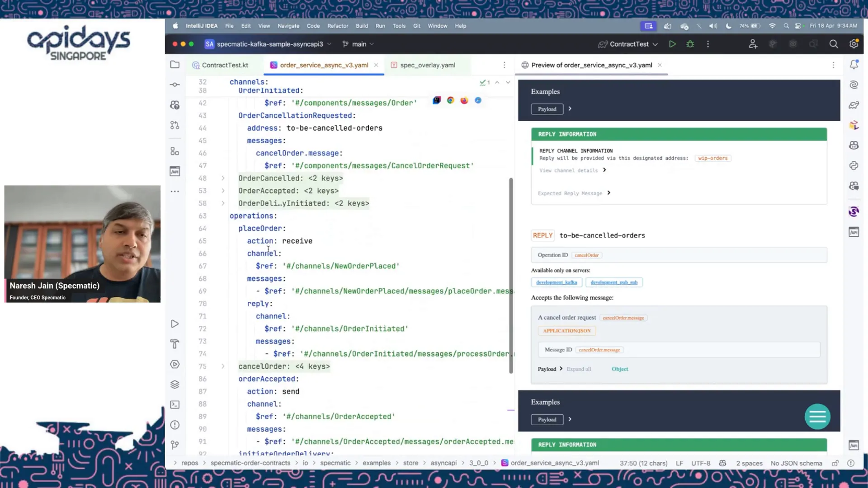Open preview in Firefox browser icon
Viewport: 868px width, 488px height.
click(x=464, y=100)
